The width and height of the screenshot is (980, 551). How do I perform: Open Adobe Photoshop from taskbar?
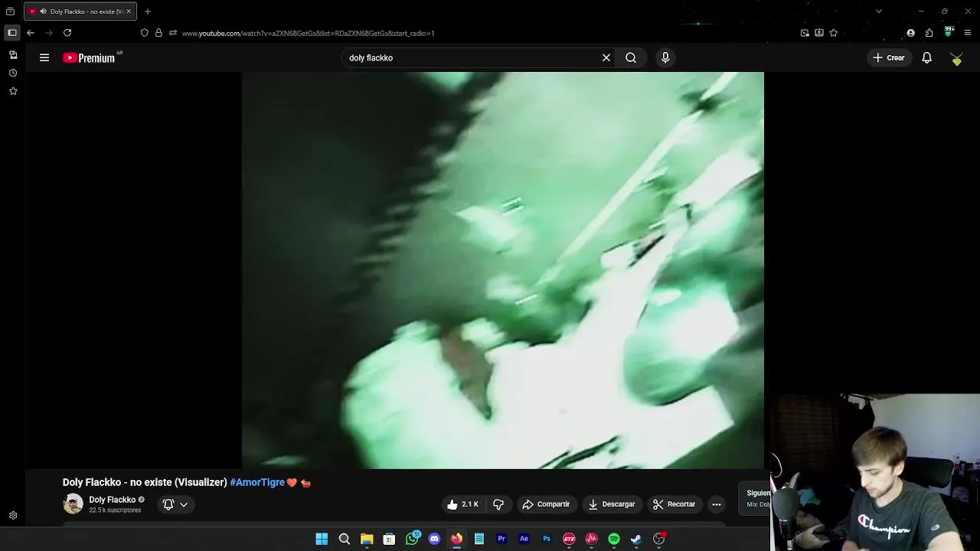coord(547,539)
